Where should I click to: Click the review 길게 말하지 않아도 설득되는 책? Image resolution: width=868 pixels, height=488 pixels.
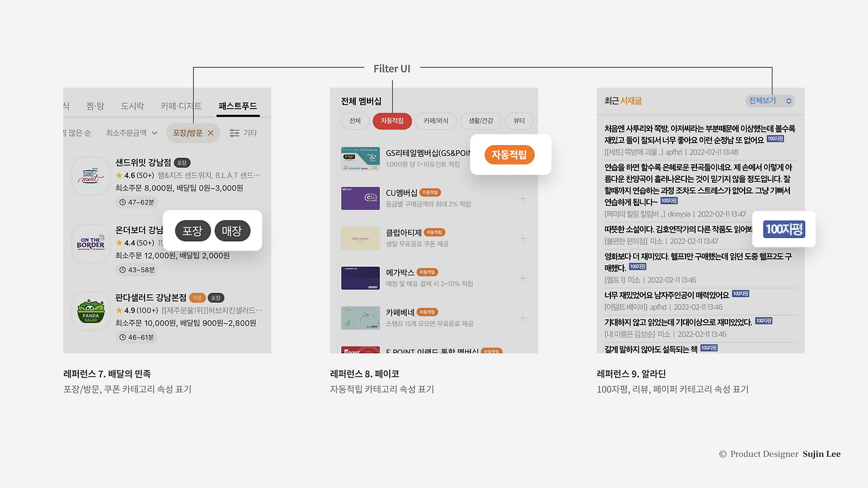coord(651,348)
